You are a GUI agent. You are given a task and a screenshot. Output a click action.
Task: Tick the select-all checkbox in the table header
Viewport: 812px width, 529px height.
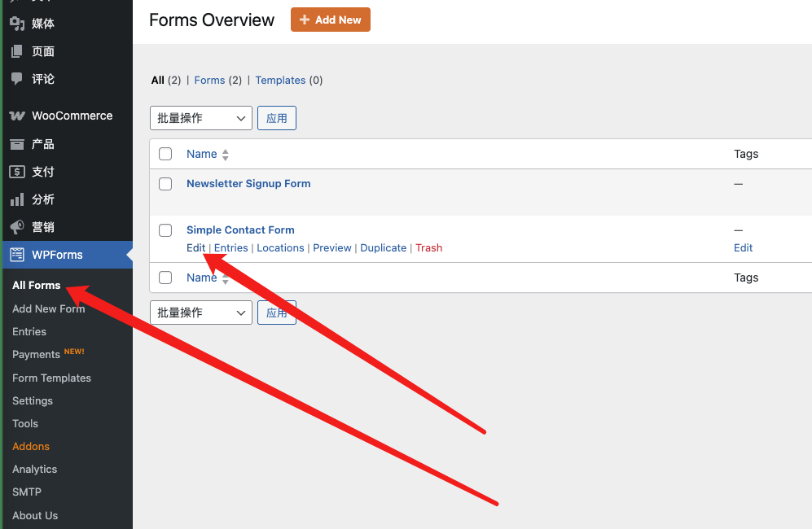click(165, 154)
